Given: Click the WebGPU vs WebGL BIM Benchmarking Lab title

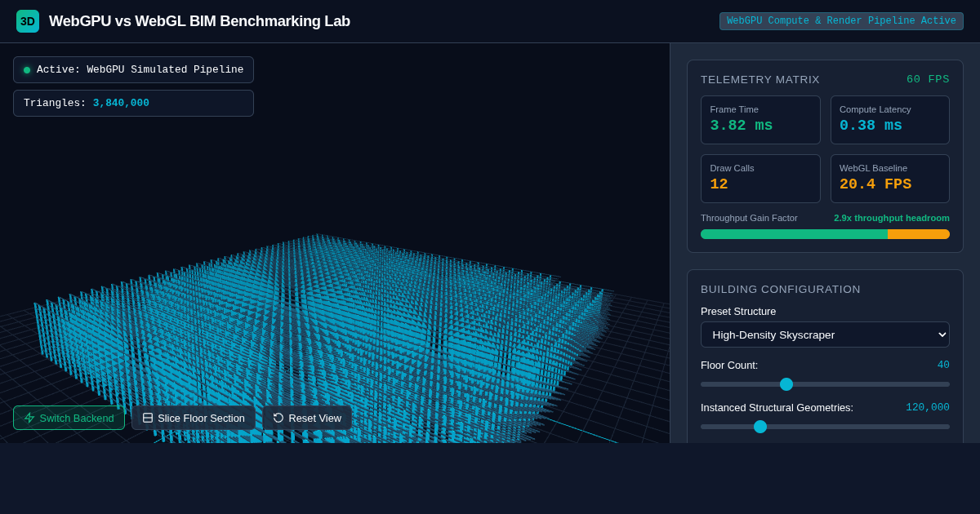Looking at the screenshot, I should 199,21.
